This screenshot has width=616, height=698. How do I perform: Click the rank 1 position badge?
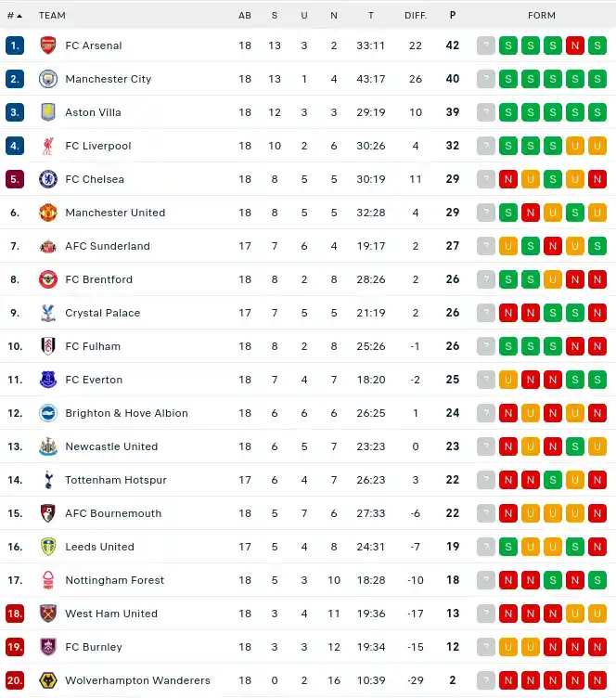point(15,45)
